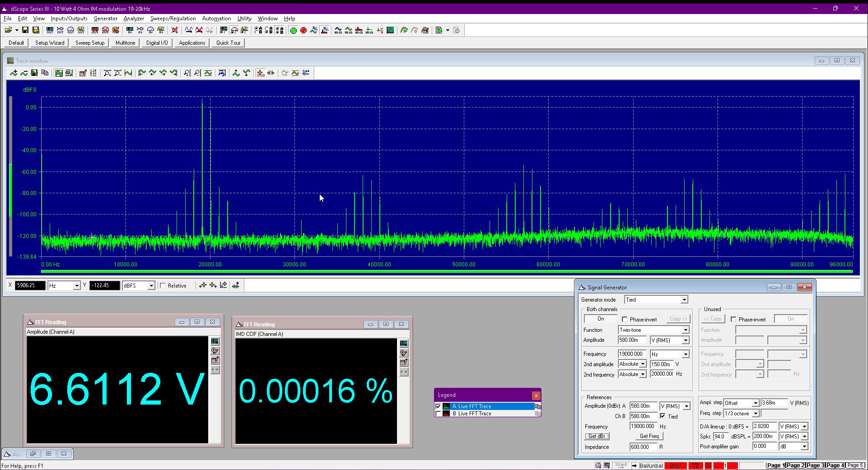868x470 pixels.
Task: Click the yellow cursor '0.00' icon in Trace toolbar
Action: [x=261, y=73]
